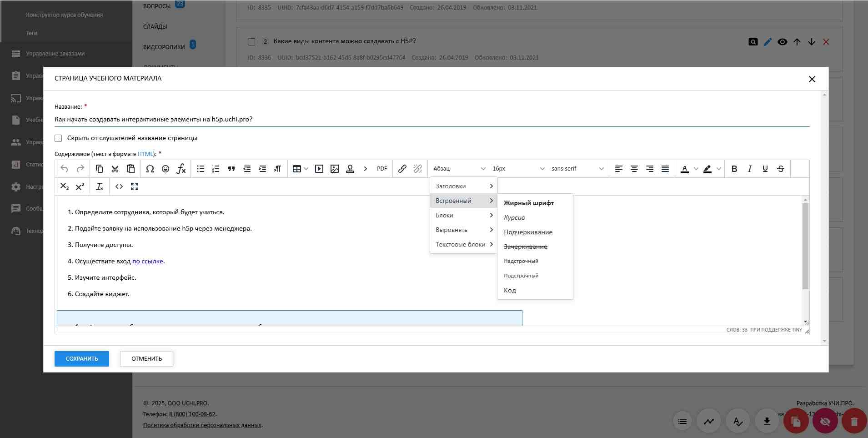Toggle fullscreen editor mode
Viewport: 868px width, 438px height.
[135, 186]
